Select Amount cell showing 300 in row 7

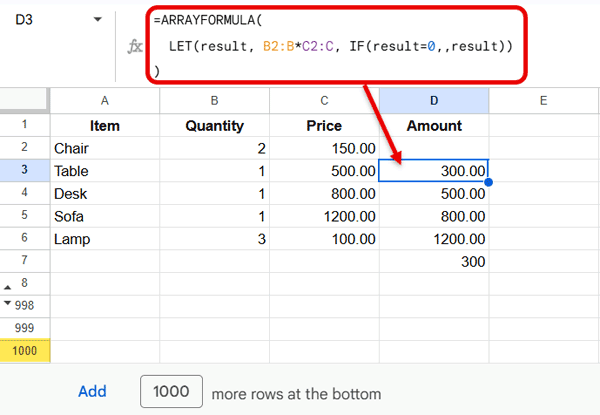point(434,261)
